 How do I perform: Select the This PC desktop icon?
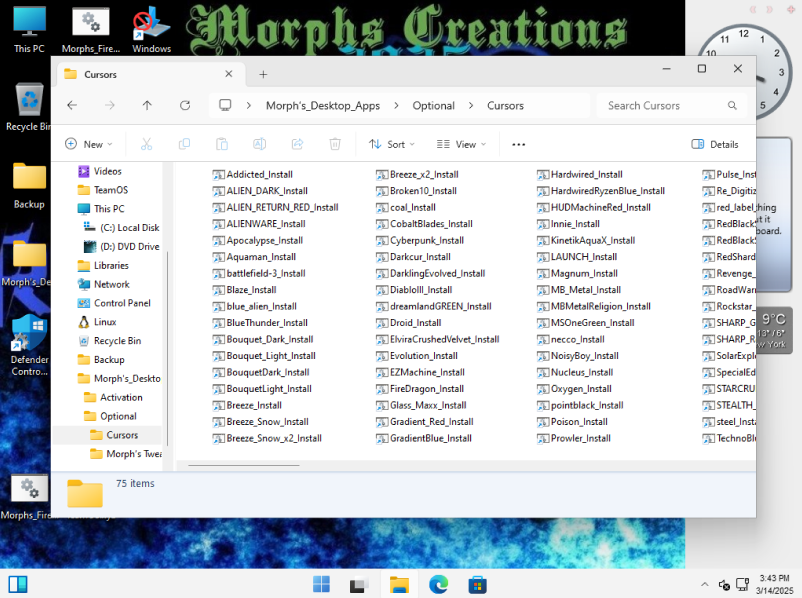click(29, 30)
